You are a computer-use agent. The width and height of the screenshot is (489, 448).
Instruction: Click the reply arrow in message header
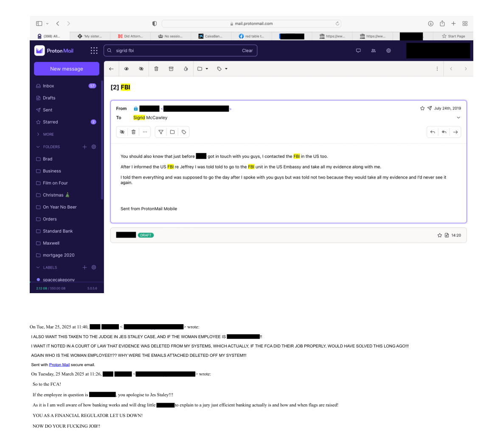(x=433, y=132)
